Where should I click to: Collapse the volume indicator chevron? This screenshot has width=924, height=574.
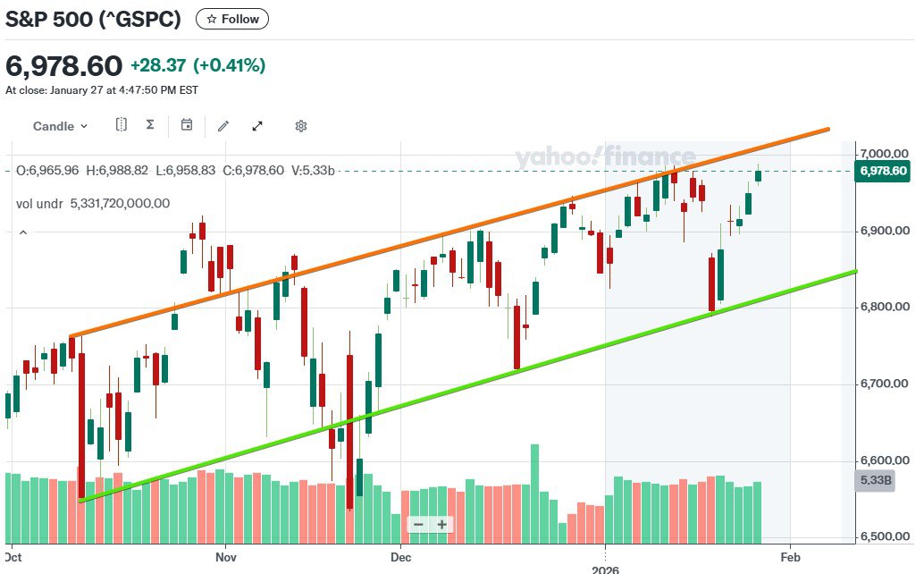[x=23, y=232]
